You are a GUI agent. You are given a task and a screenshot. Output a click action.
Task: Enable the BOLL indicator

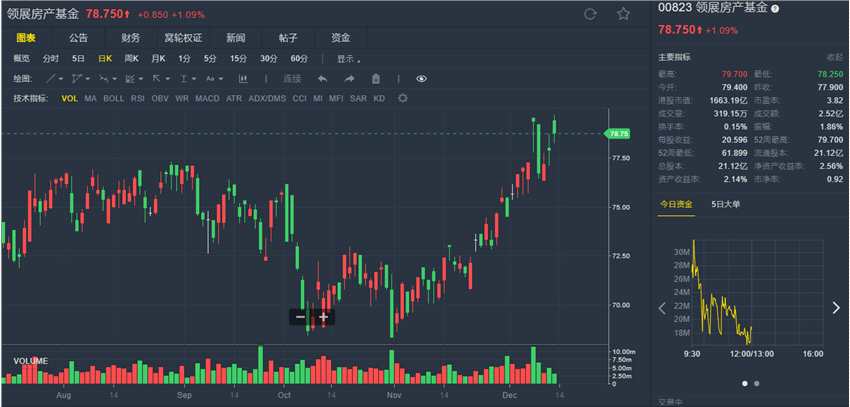[x=113, y=99]
